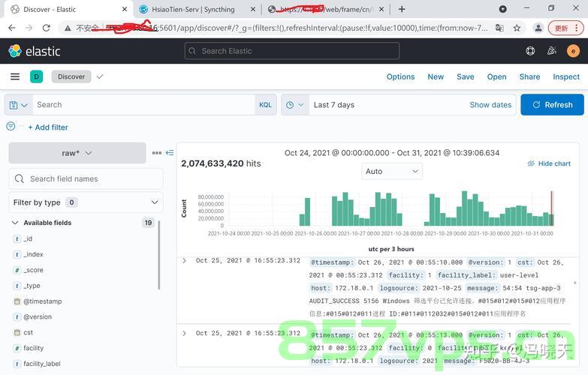
Task: Switch to the Discover - Elastic tab
Action: [x=68, y=9]
